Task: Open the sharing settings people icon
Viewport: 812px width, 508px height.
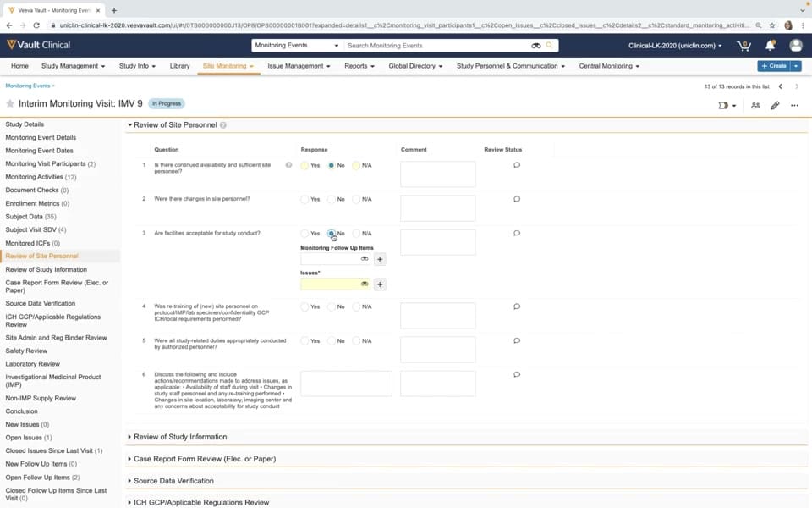Action: (x=755, y=106)
